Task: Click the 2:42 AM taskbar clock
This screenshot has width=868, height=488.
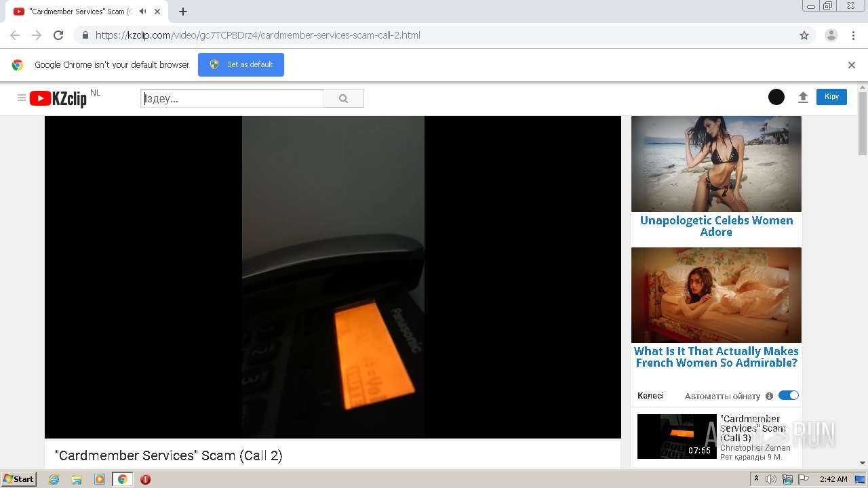Action: pyautogui.click(x=833, y=479)
